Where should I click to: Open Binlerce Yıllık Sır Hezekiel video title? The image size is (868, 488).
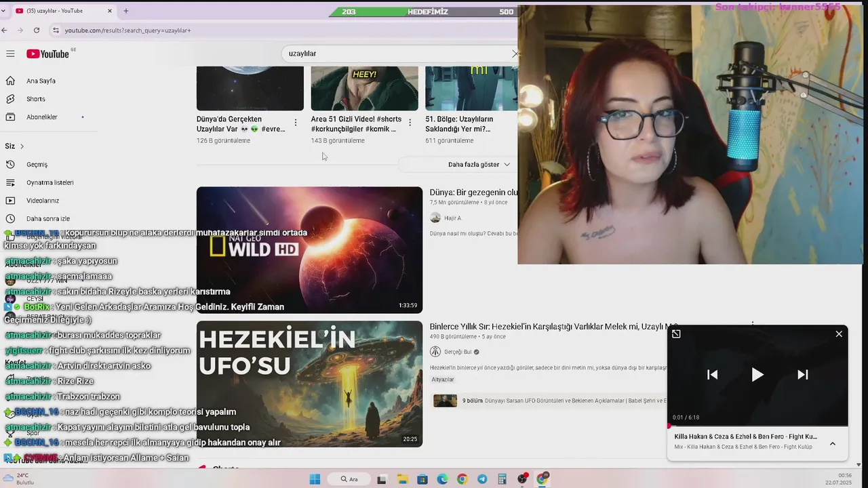click(553, 327)
